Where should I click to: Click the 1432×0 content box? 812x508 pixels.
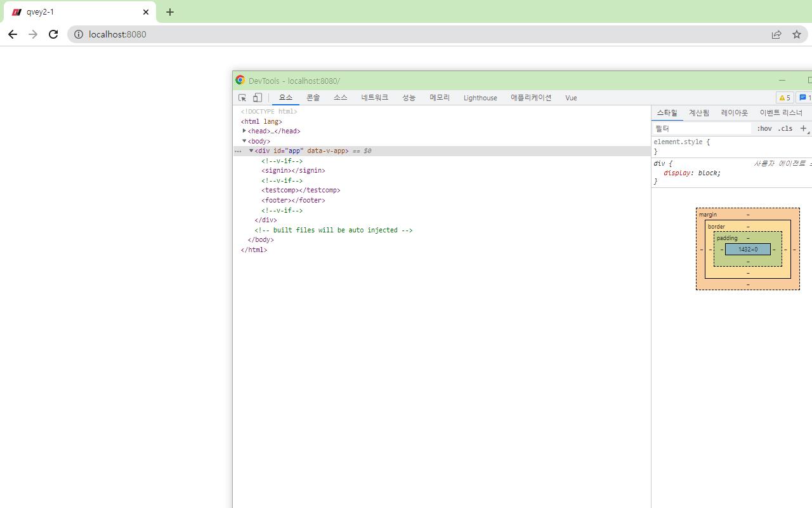click(748, 250)
